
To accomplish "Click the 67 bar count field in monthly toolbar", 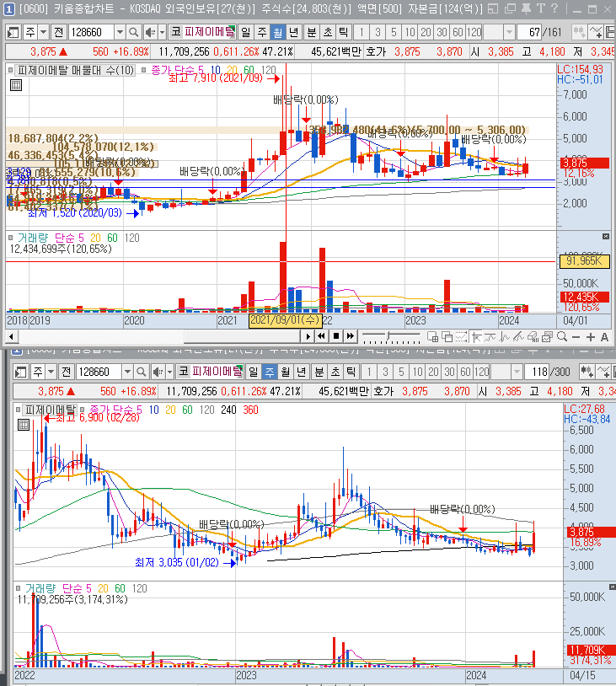I will coord(529,32).
